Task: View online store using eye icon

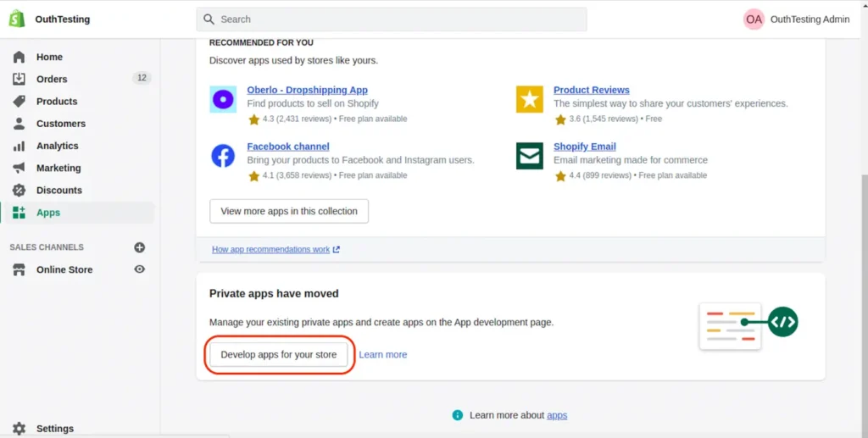Action: point(140,269)
